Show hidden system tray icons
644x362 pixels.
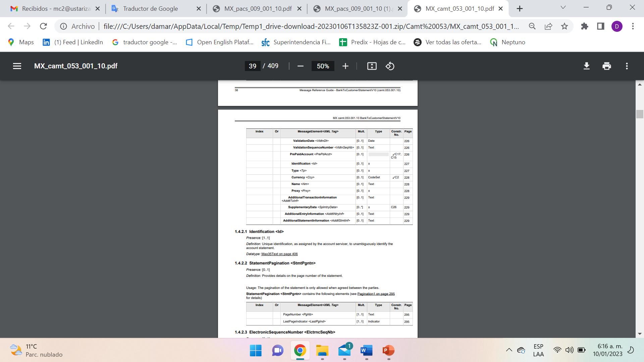coord(509,350)
